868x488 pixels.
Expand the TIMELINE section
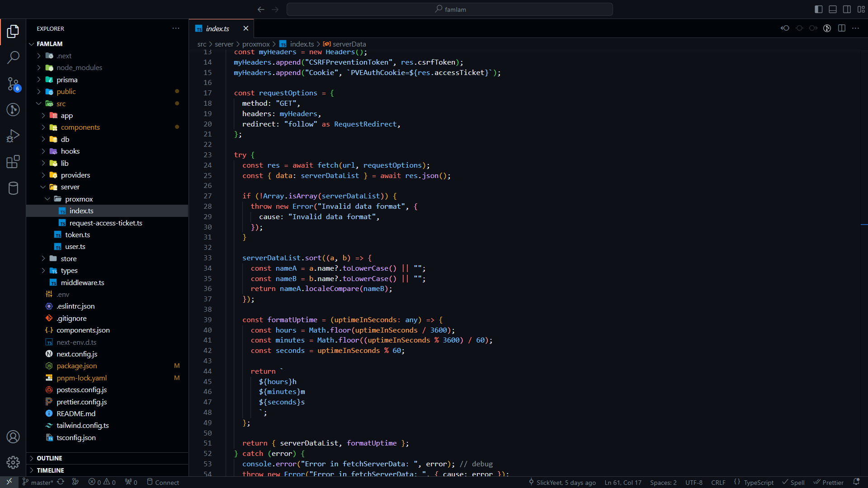pos(50,470)
